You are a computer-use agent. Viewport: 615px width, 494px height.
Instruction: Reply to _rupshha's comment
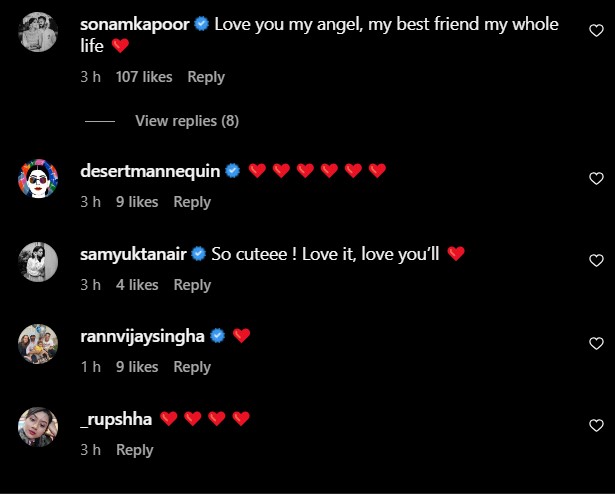point(135,450)
